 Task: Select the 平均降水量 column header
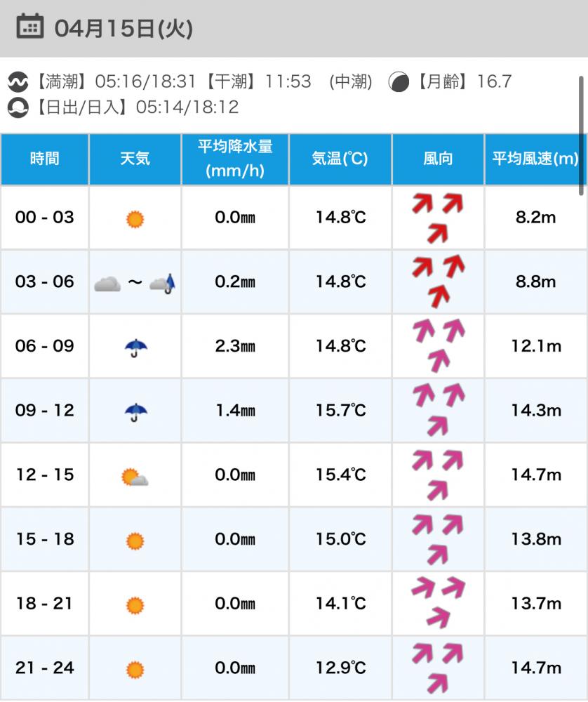point(235,159)
